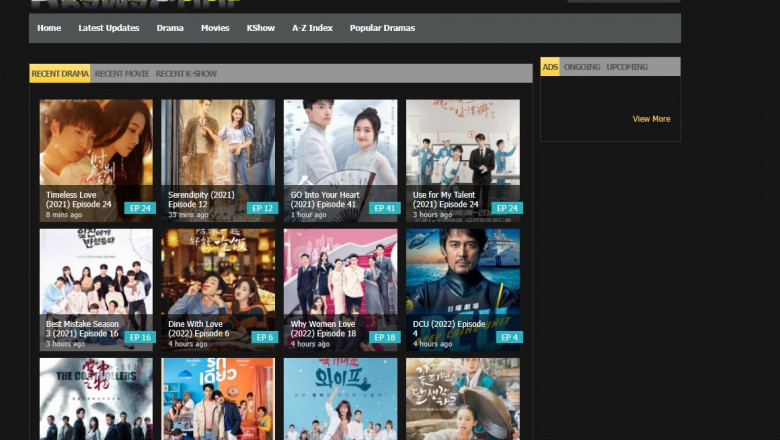Browse the A-Z Index

[312, 28]
